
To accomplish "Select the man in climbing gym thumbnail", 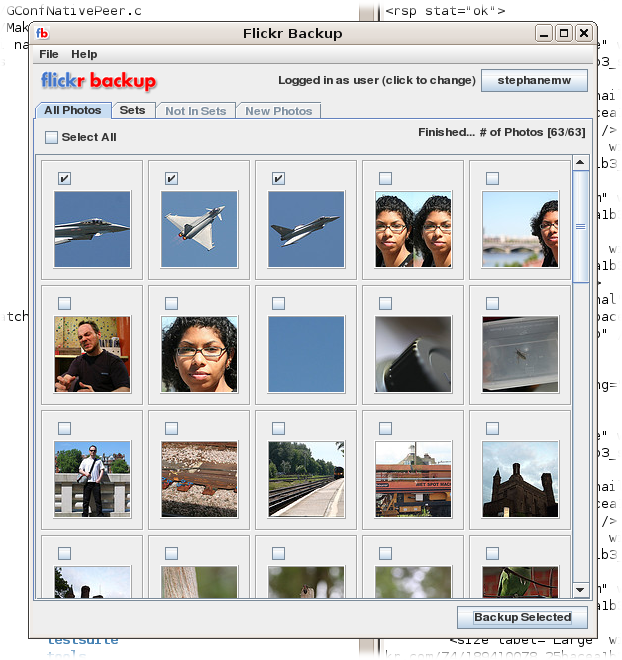I will pos(92,354).
